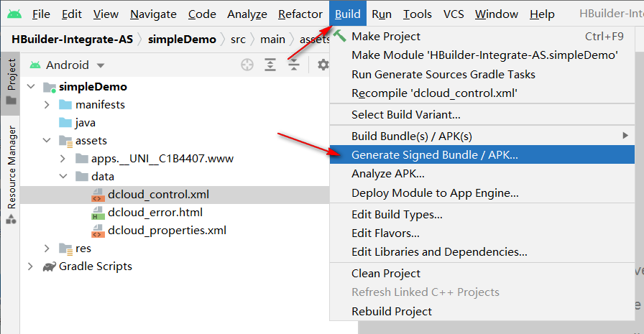Click the Expand All icon in Project panel
This screenshot has height=334, width=644.
pos(270,65)
